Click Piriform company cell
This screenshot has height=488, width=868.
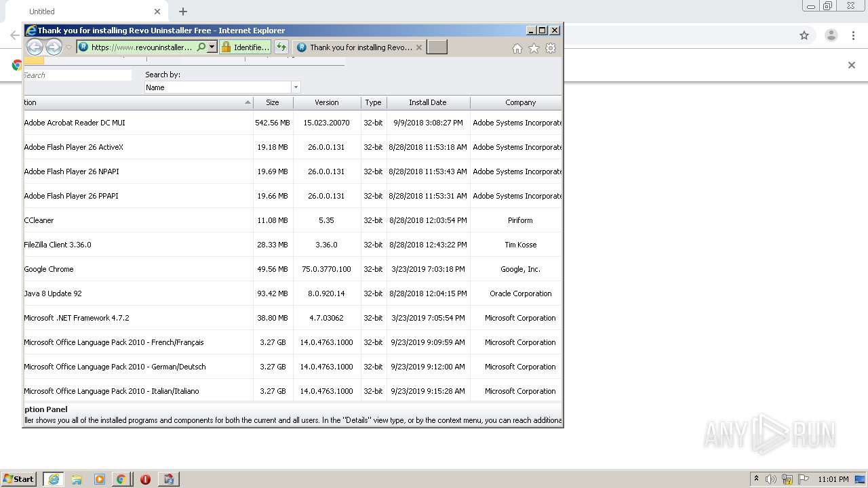520,220
